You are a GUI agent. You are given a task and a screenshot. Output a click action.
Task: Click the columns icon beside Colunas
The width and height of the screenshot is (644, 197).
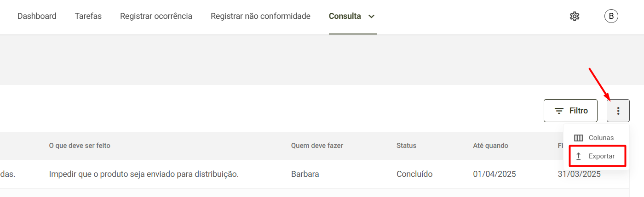point(579,138)
